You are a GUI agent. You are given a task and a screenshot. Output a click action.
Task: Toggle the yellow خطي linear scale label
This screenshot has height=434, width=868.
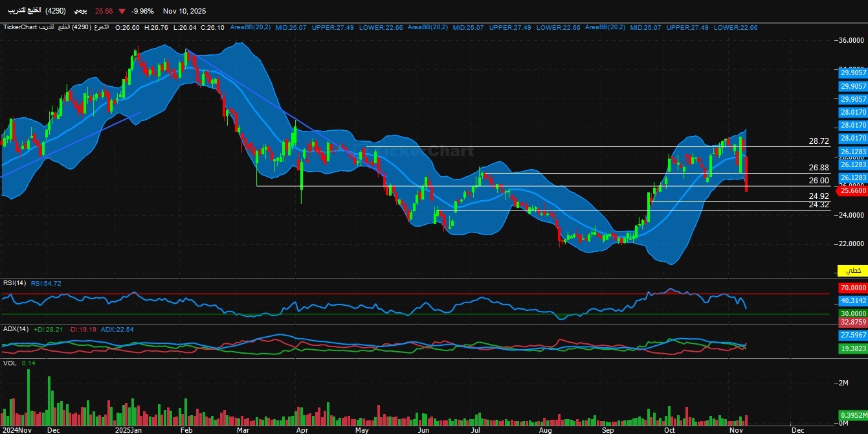(852, 269)
